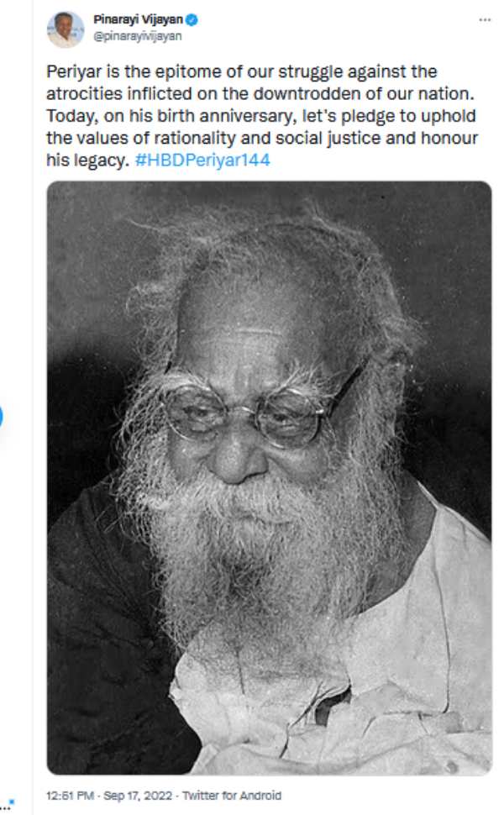Click the small blue dot near bottom-left ellipsis
The image size is (504, 815).
(x=12, y=802)
